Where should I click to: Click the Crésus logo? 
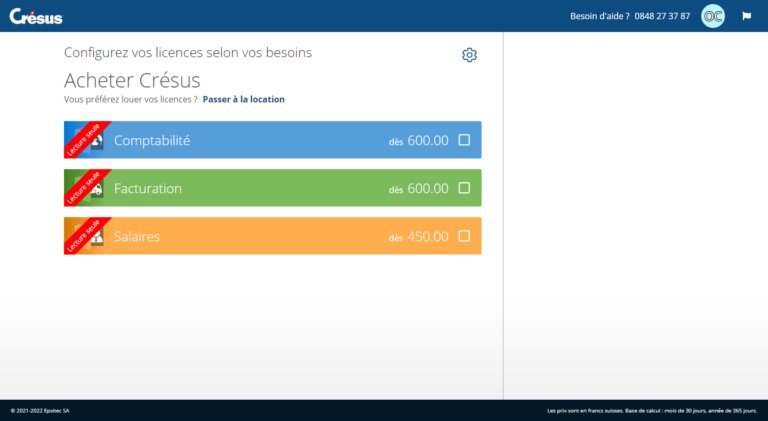coord(36,17)
